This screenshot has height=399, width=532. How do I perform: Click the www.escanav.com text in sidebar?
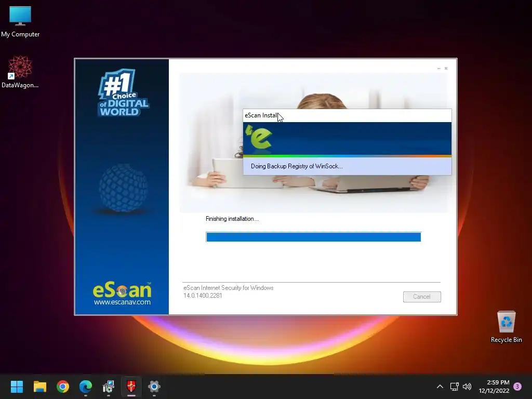click(122, 302)
